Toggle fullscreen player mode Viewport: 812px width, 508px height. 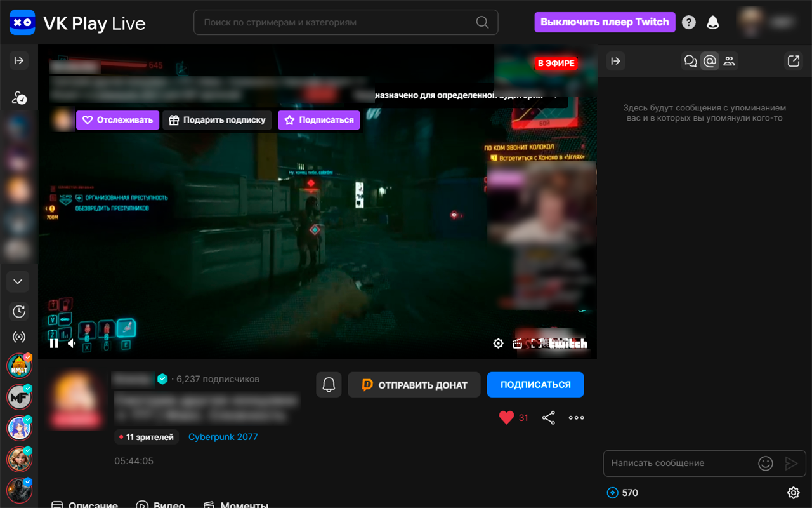pyautogui.click(x=536, y=344)
